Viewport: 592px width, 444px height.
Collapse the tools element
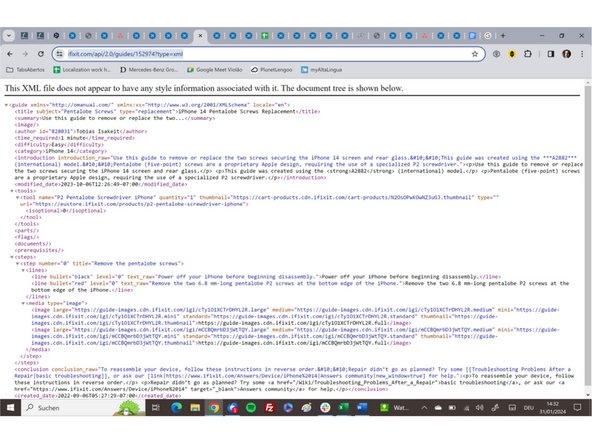coord(12,191)
